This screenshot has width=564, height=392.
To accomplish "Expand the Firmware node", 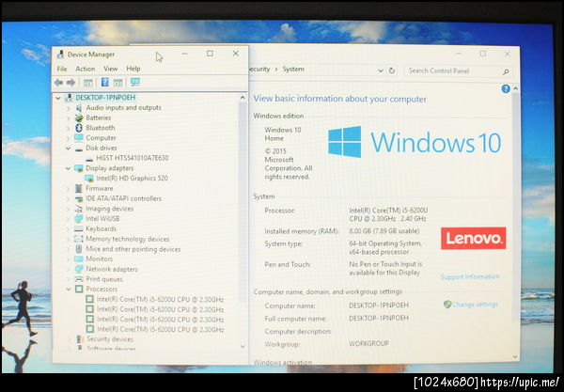I will [69, 188].
